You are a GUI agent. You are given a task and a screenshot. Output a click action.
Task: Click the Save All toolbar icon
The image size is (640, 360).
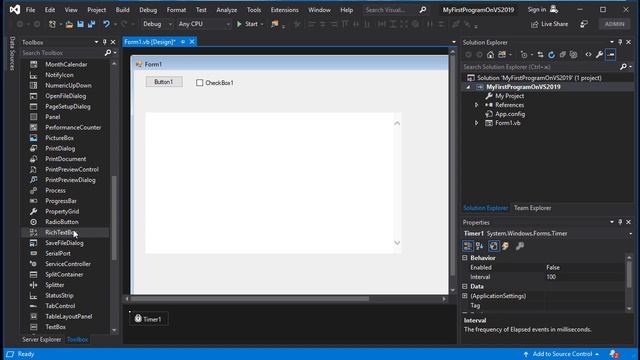[91, 24]
